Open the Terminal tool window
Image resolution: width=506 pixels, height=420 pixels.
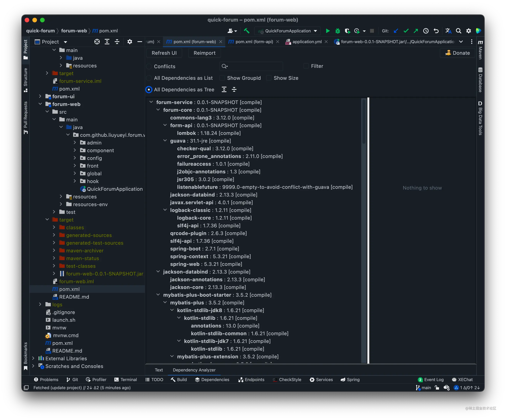(x=126, y=380)
